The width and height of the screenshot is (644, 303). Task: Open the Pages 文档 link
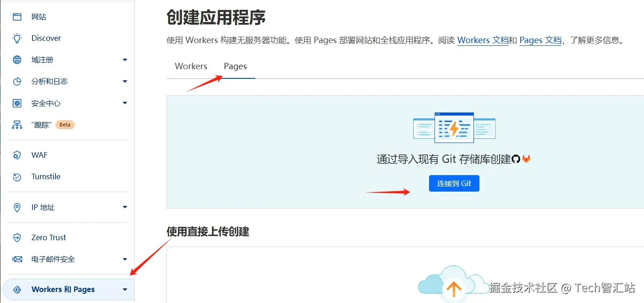click(x=540, y=40)
